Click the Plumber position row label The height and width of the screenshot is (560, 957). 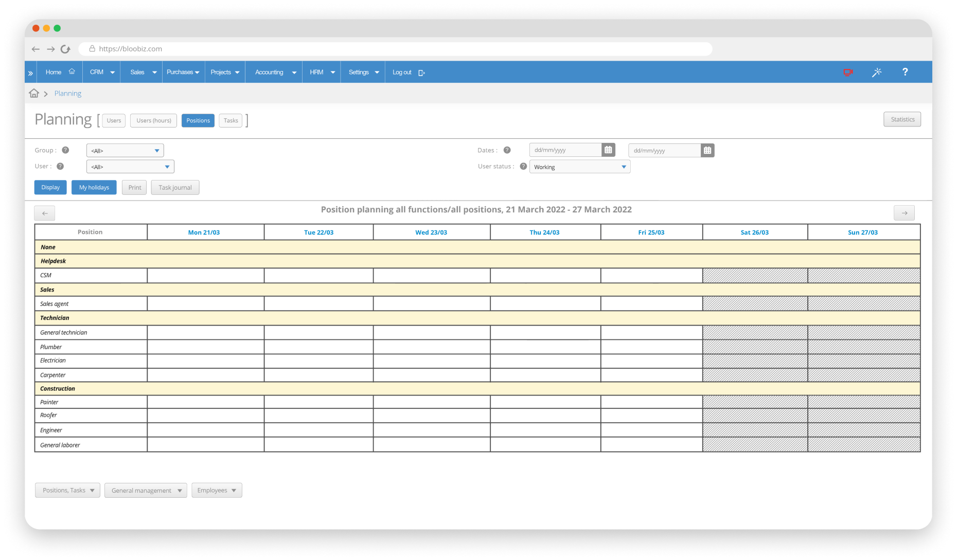click(x=51, y=347)
